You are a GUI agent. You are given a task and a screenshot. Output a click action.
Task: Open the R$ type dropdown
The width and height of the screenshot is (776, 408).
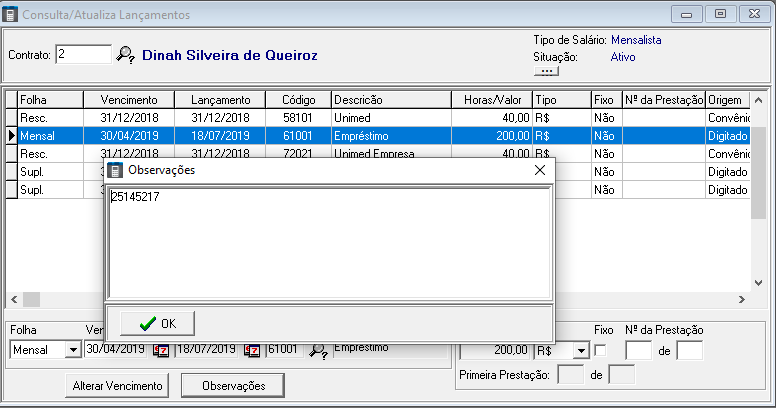pos(580,350)
